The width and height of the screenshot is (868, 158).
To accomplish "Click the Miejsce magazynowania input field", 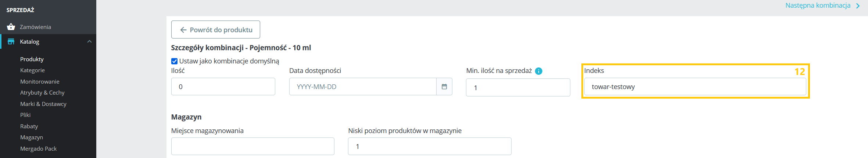I will pos(252,146).
